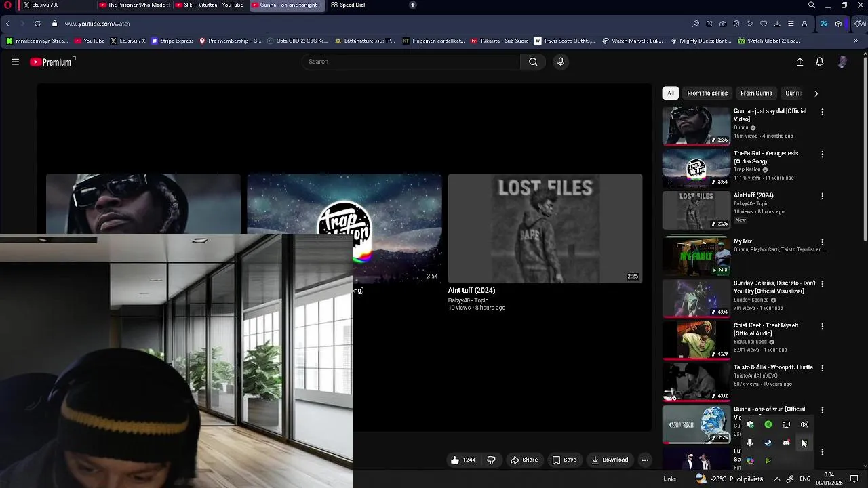Screen dimensions: 868x488
Task: Start voice search with microphone icon
Action: pyautogui.click(x=560, y=62)
